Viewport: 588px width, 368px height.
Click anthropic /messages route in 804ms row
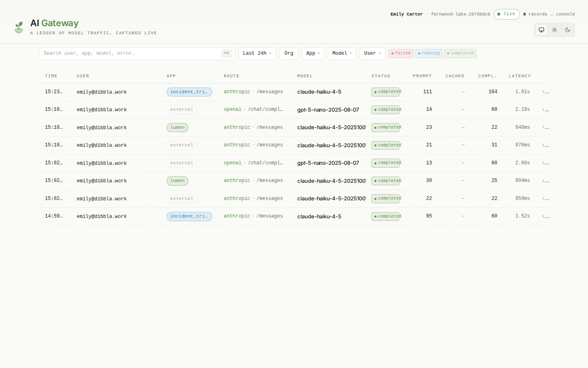click(253, 181)
